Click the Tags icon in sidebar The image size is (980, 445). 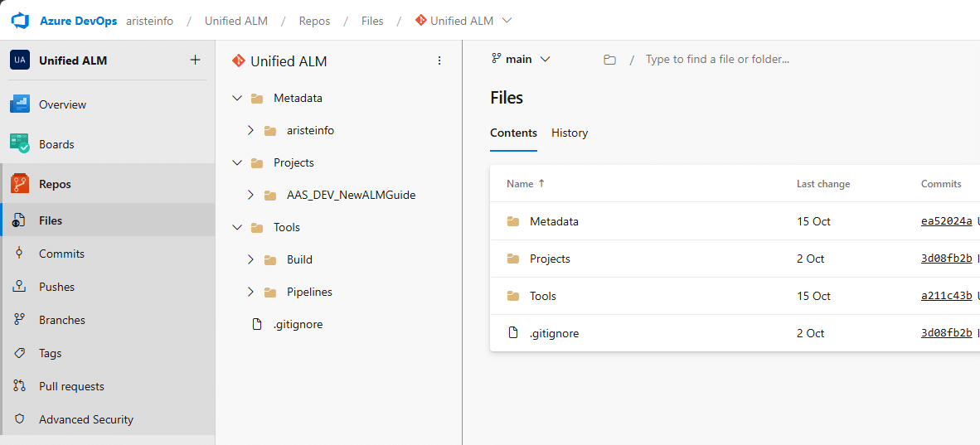pos(19,352)
